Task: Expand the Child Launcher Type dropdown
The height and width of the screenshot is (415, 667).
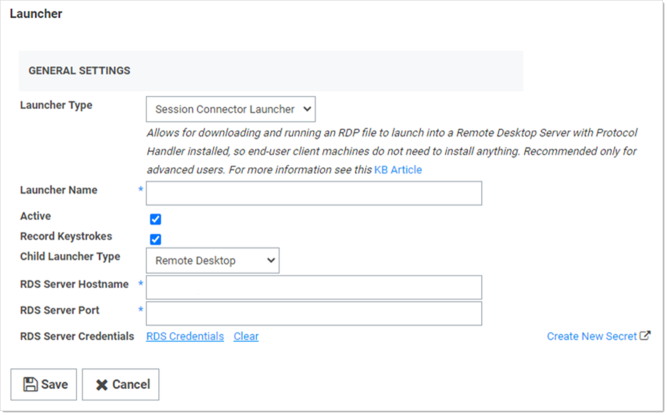Action: [x=213, y=261]
